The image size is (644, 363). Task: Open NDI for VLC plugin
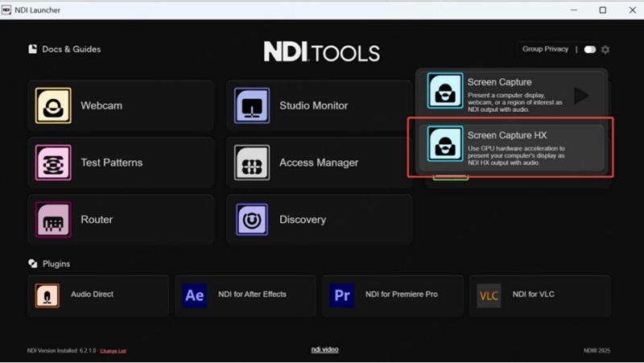pyautogui.click(x=489, y=295)
